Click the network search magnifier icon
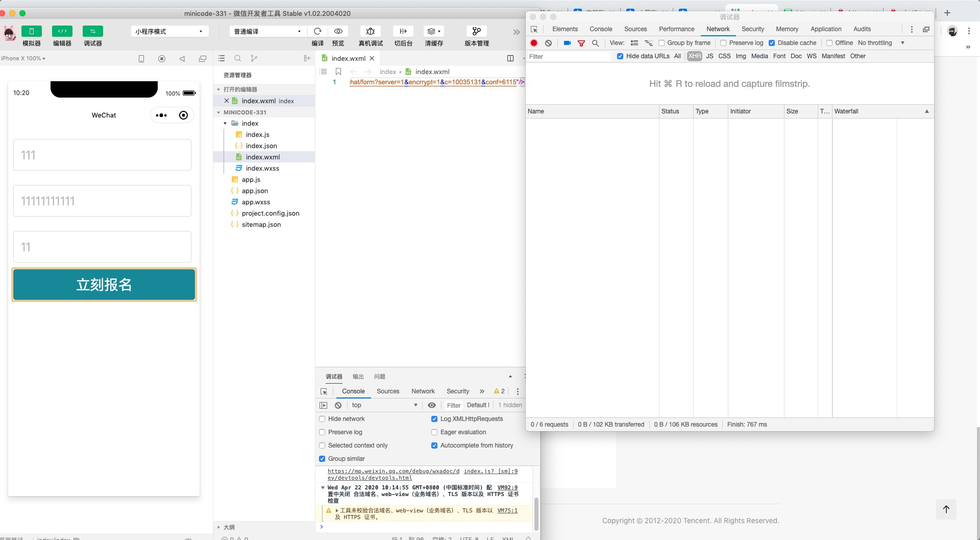This screenshot has width=980, height=540. tap(596, 43)
